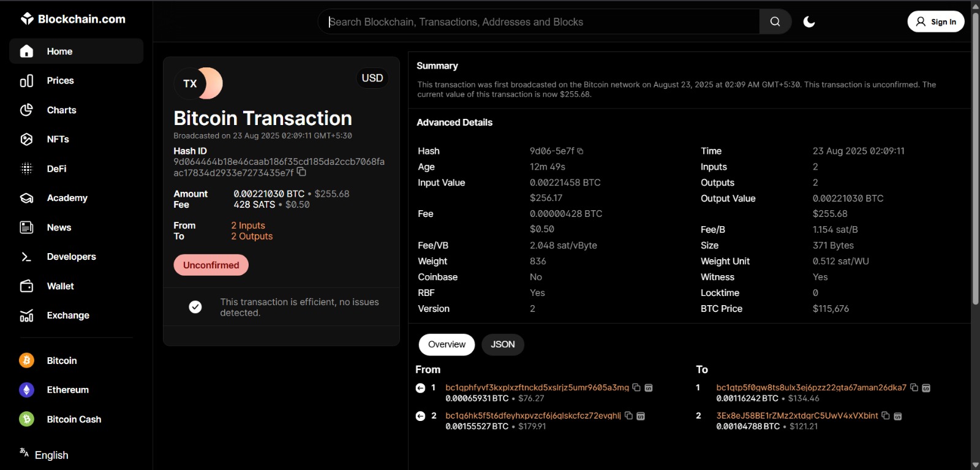Viewport: 980px width, 470px height.
Task: Toggle the USD currency button
Action: 372,78
